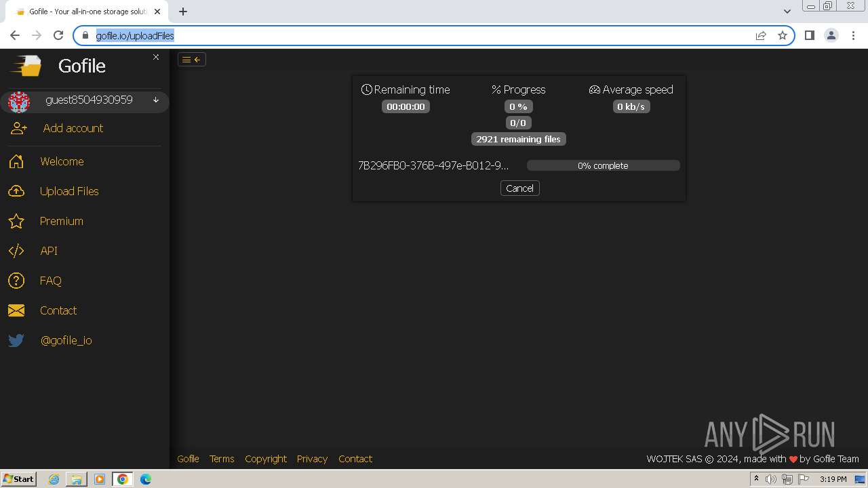
Task: Click the gofile.io/uploadFiles address bar
Action: (434, 35)
